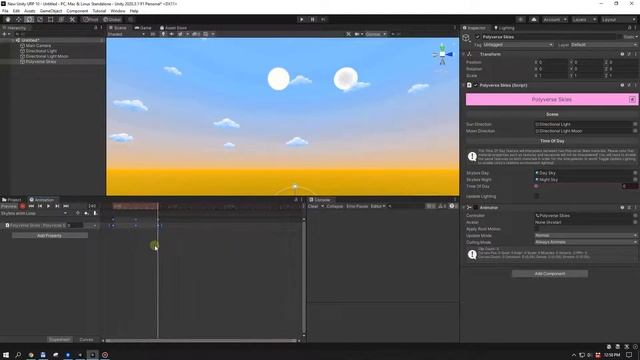This screenshot has height=360, width=640.
Task: Switch to the Lighting tab
Action: 504,28
